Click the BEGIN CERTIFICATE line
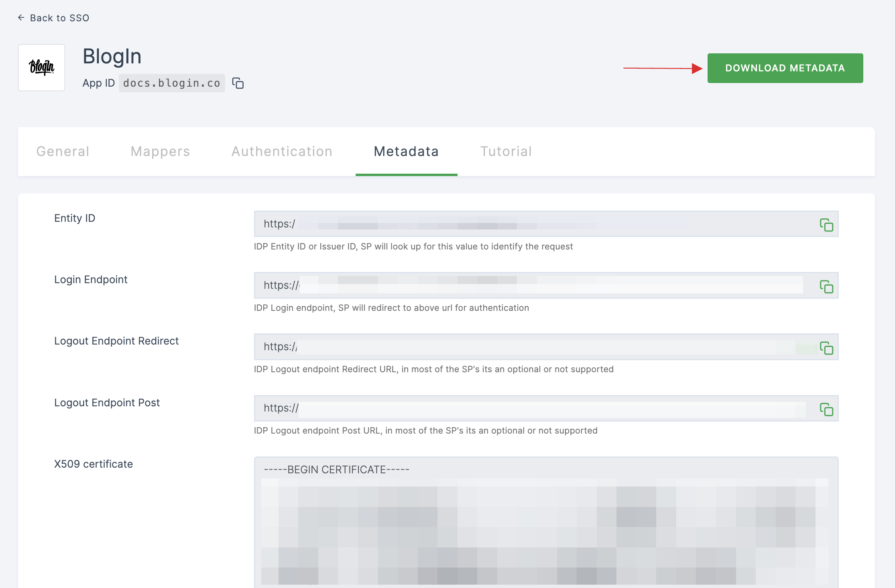Image resolution: width=895 pixels, height=588 pixels. tap(336, 470)
